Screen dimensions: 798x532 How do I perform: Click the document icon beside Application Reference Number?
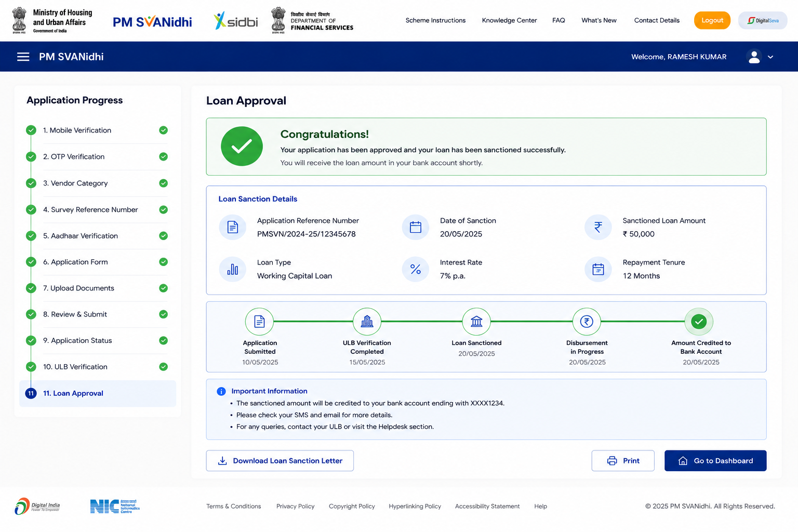[233, 227]
